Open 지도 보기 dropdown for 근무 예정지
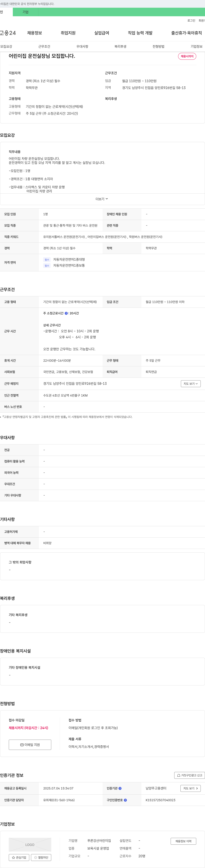Screen dimensions: 205x868 190,383
